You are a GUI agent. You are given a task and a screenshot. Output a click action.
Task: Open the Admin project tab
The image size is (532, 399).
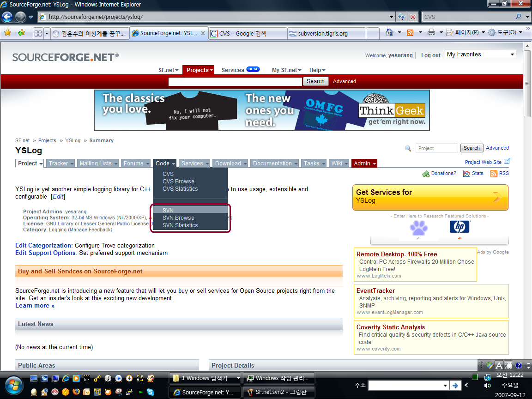364,163
